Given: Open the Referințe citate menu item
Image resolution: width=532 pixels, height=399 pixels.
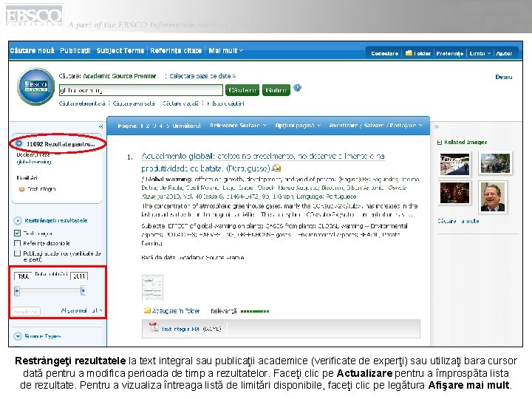Looking at the screenshot, I should click(176, 50).
